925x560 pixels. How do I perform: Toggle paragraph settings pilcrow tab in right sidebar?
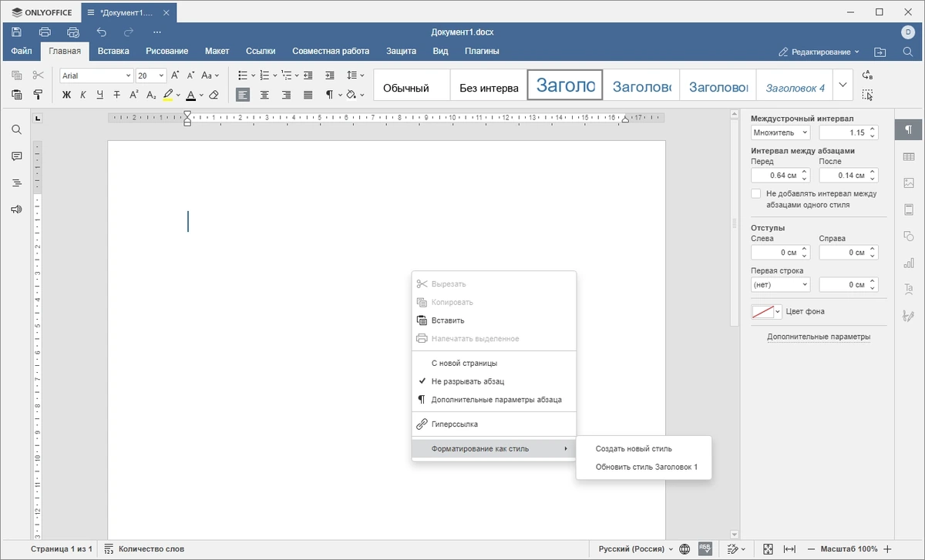pyautogui.click(x=909, y=129)
